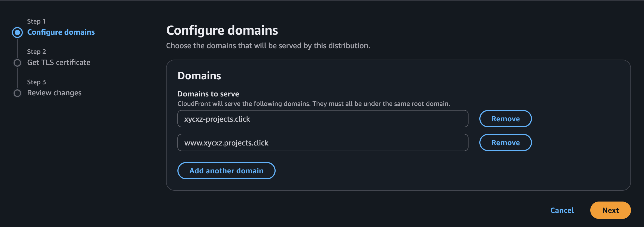Viewport: 644px width, 227px height.
Task: Remove the www.xycxz.projects.click domain
Action: pyautogui.click(x=505, y=142)
